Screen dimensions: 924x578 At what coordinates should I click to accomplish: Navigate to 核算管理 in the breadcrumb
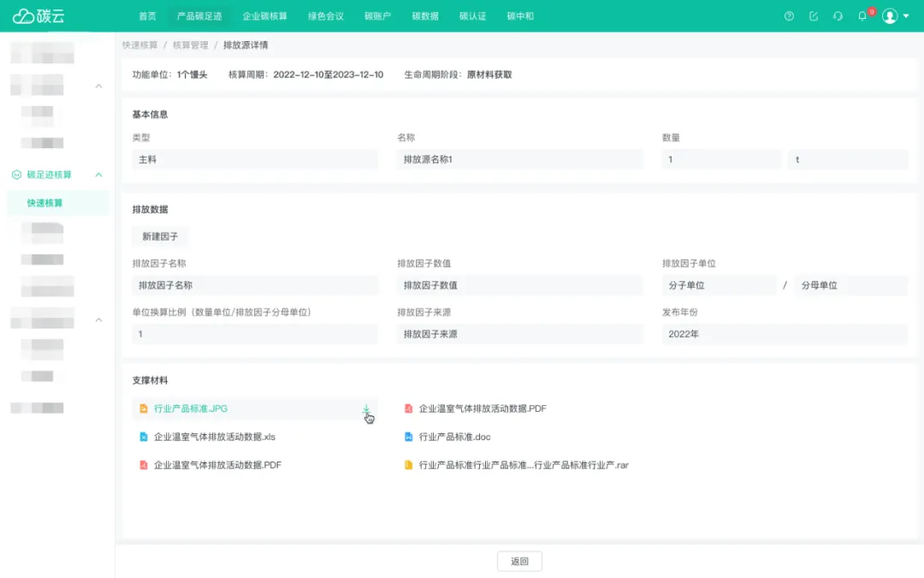pos(190,45)
